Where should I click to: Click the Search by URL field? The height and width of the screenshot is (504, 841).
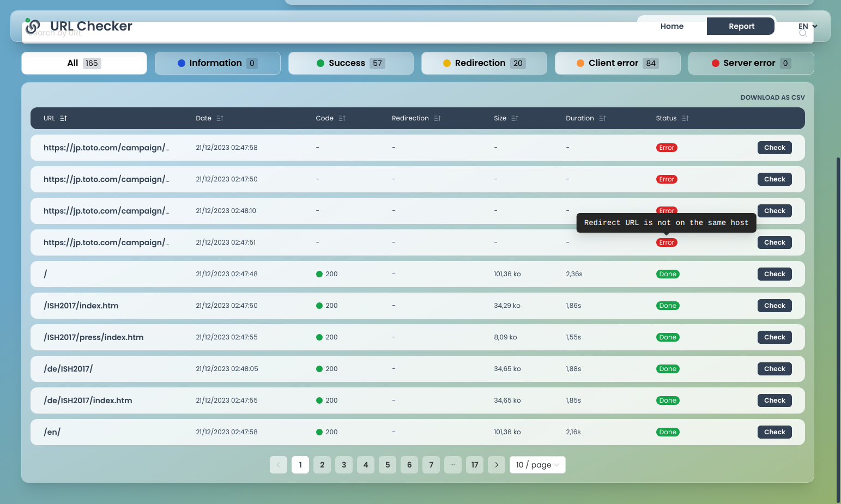[418, 32]
